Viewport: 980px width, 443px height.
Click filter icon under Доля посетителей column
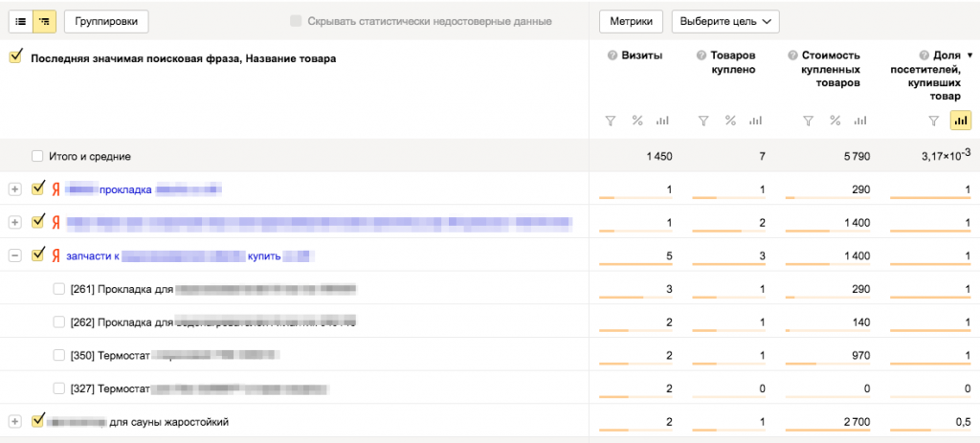tap(933, 121)
